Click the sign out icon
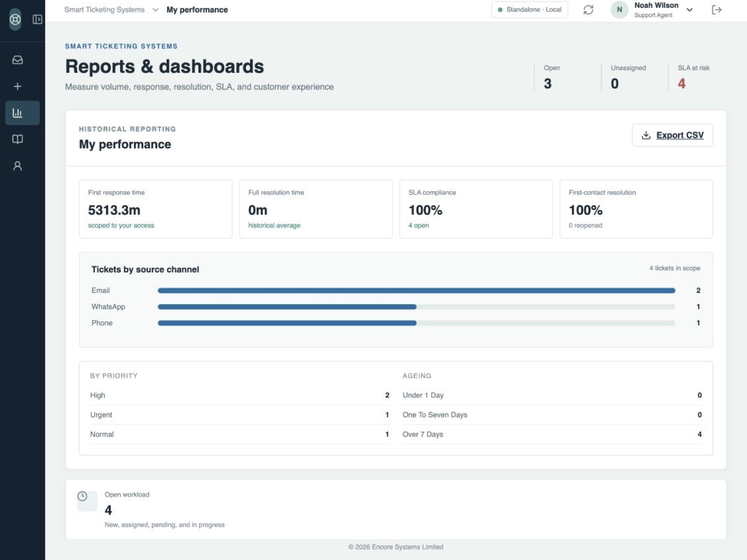747x560 pixels. [717, 10]
